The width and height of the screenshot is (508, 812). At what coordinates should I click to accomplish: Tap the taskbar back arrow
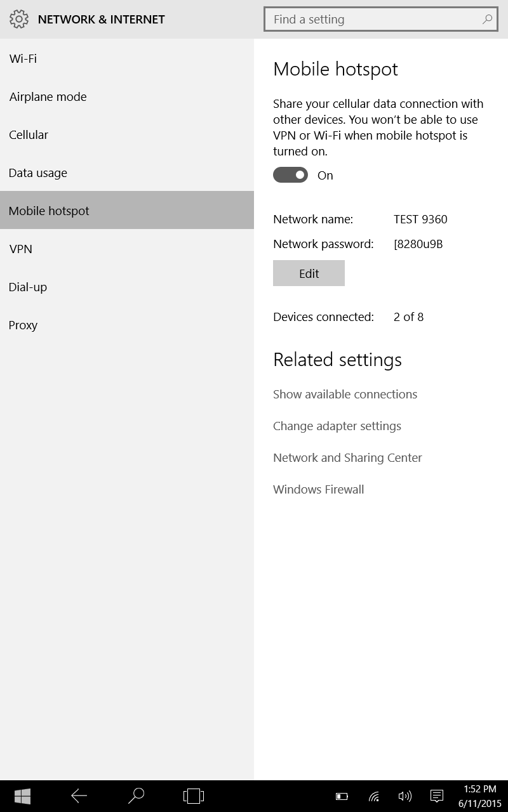click(x=79, y=796)
